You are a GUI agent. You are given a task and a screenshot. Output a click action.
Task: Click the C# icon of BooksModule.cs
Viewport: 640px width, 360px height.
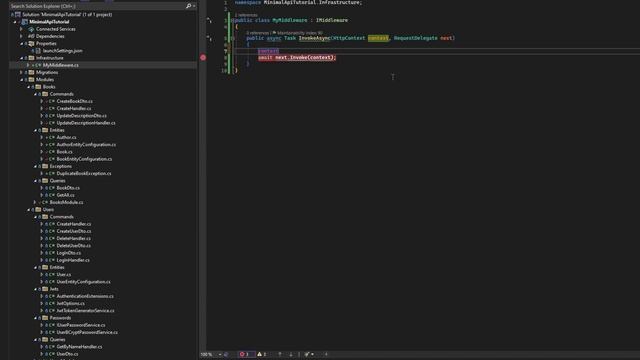(x=45, y=202)
